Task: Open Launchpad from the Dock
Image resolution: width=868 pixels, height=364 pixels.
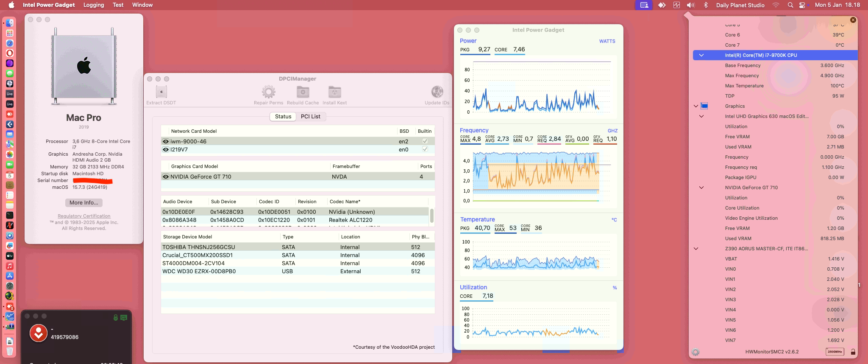Action: [9, 33]
